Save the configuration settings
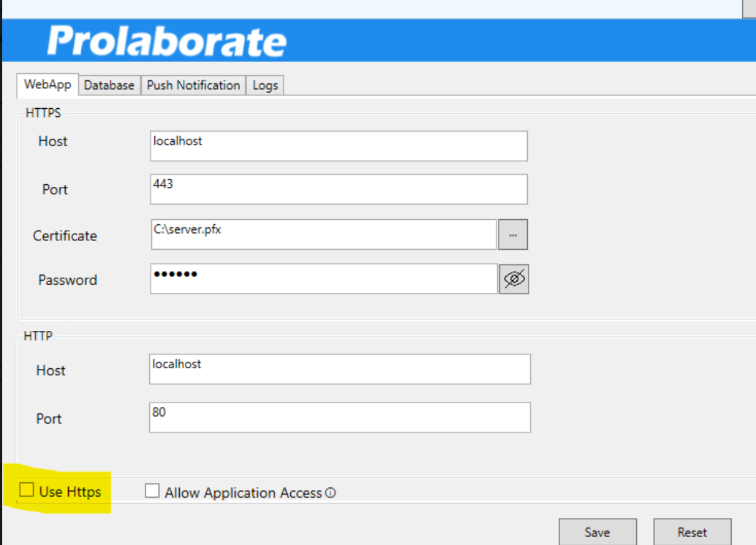 [x=597, y=532]
